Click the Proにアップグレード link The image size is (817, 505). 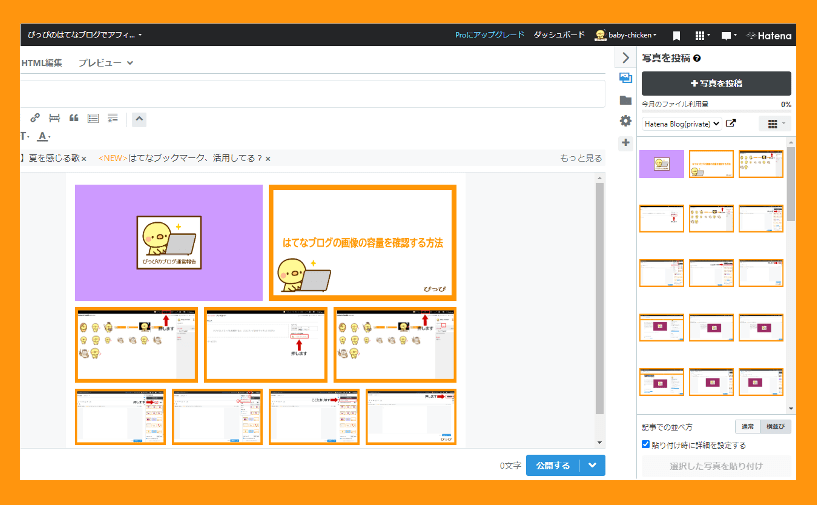pos(489,35)
